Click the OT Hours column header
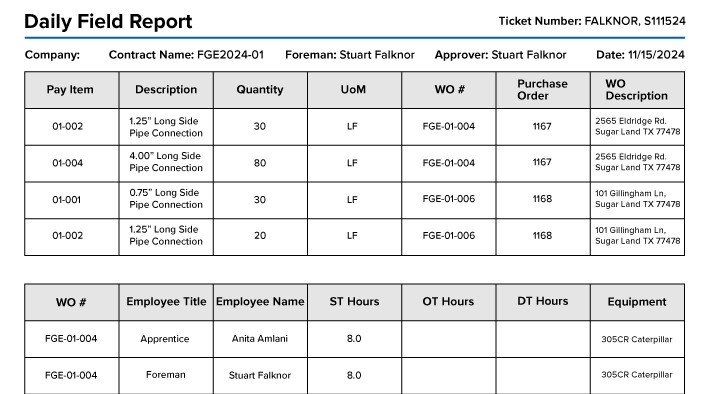This screenshot has width=709, height=394. point(448,302)
